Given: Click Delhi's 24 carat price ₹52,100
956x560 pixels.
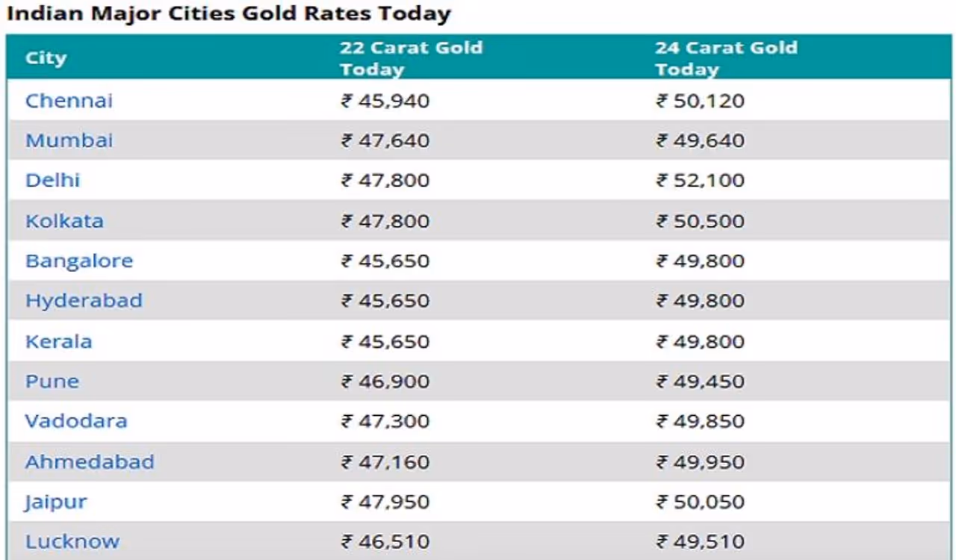Looking at the screenshot, I should (700, 181).
